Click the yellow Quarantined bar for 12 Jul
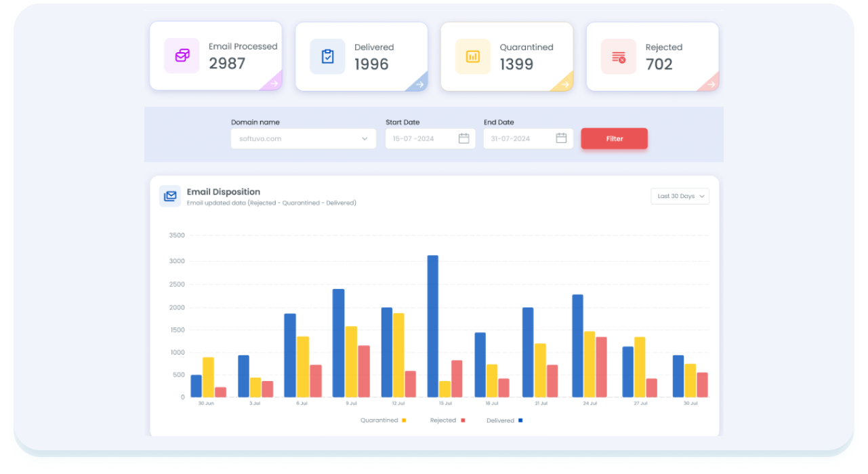Viewport: 868px width, 474px height. click(x=397, y=355)
